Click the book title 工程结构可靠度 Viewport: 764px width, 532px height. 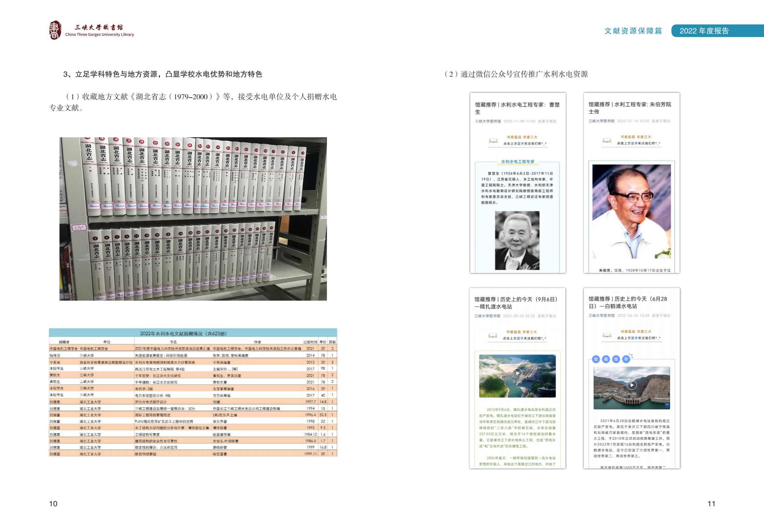pos(147,434)
